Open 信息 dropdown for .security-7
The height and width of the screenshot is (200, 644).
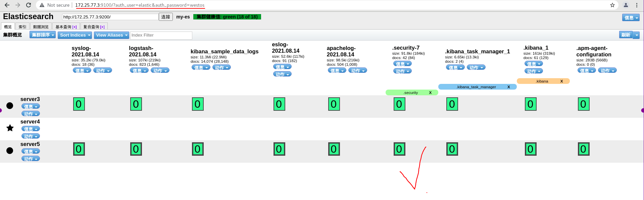click(402, 64)
